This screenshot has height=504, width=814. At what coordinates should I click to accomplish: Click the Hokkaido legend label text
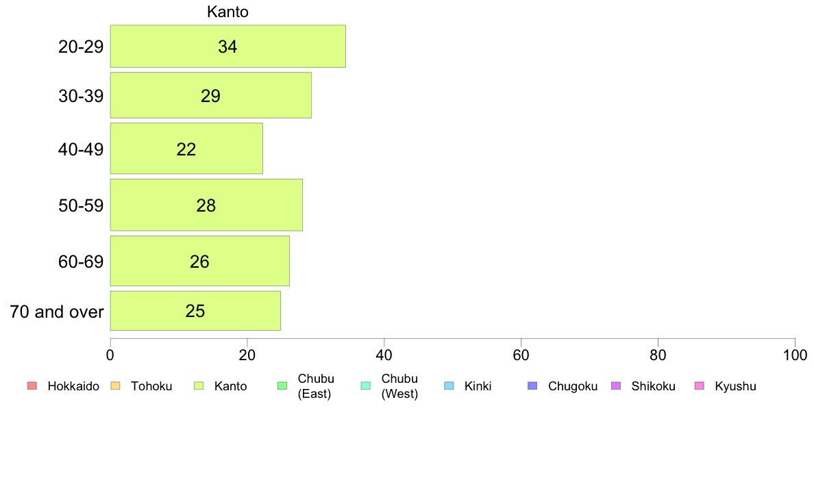73,386
